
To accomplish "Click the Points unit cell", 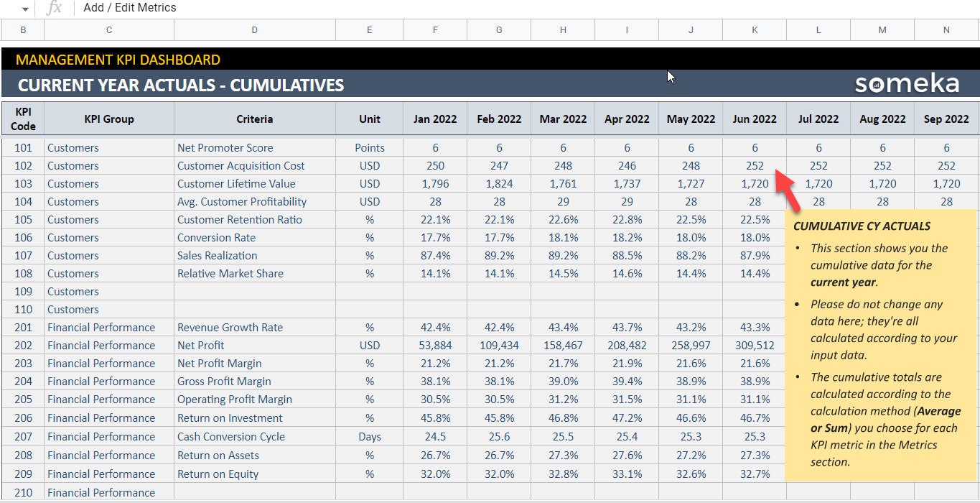I will coord(370,147).
